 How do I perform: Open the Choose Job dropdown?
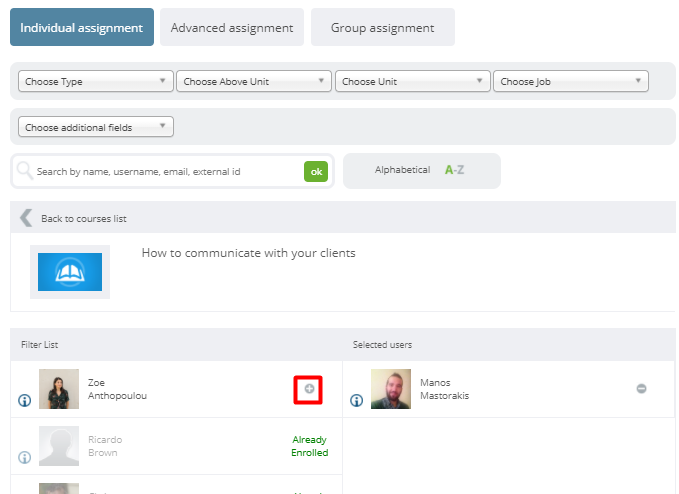click(x=571, y=81)
